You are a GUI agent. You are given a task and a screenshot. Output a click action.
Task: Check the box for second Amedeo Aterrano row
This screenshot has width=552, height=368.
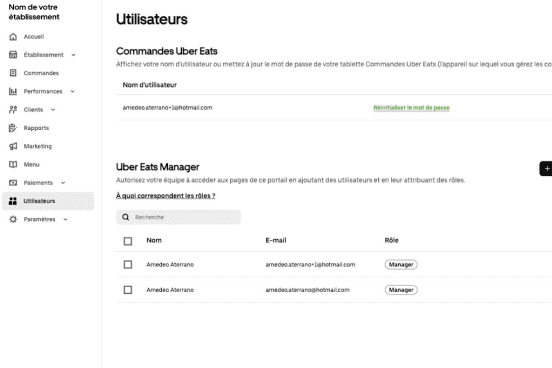pyautogui.click(x=128, y=290)
